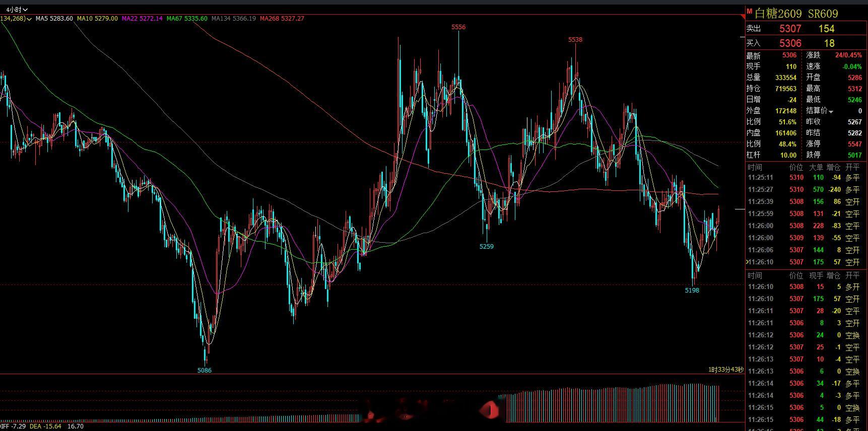Click the SR609 contract code
Screen dimensions: 868x431
point(823,14)
